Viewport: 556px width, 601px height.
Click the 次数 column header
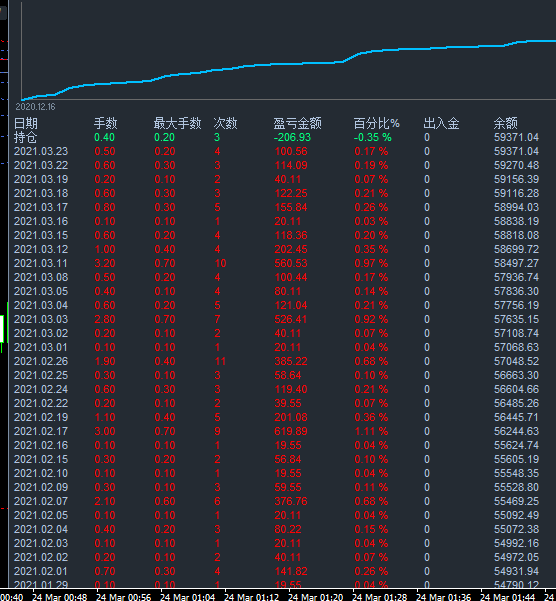coord(225,123)
